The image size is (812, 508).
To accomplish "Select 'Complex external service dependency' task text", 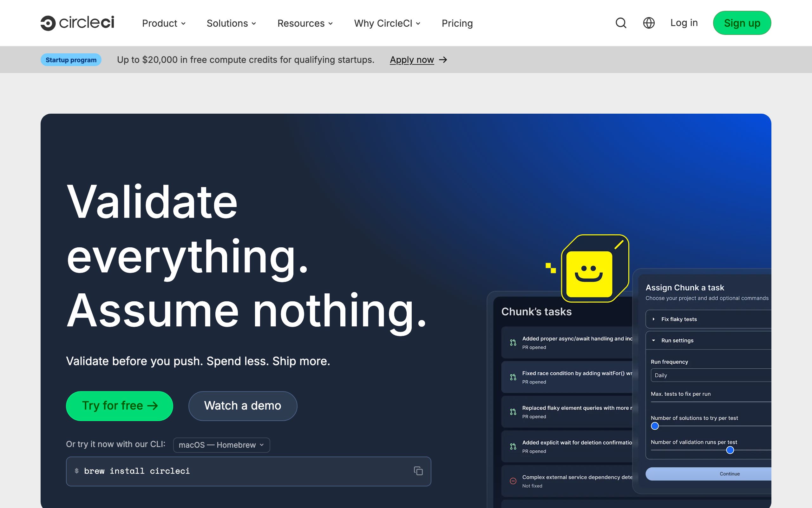I will (x=577, y=477).
